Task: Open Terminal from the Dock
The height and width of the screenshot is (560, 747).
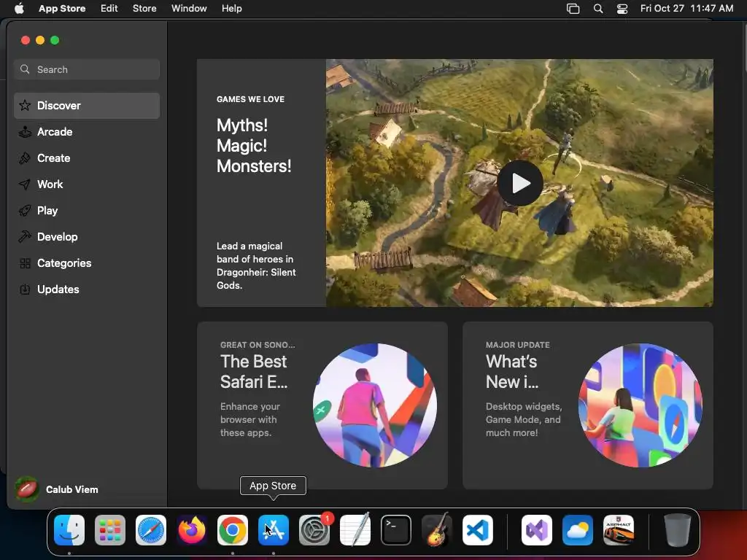Action: point(396,530)
